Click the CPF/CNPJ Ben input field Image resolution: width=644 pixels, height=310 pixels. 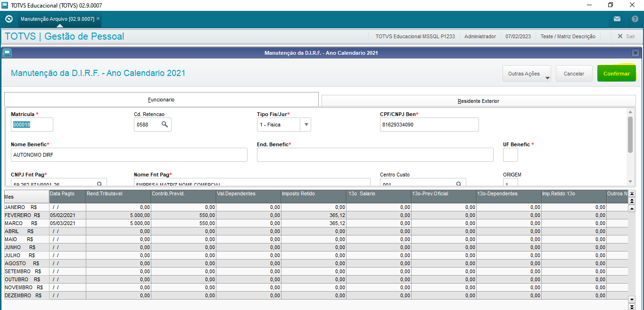429,125
